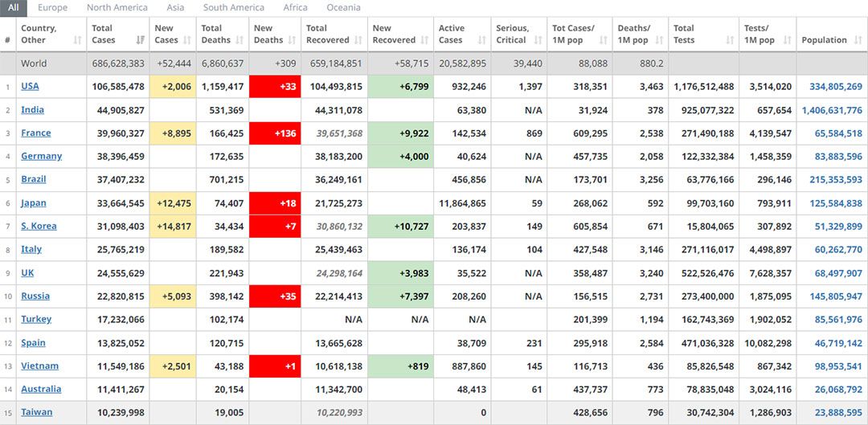
Task: Sort by Country, Other column icon
Action: point(78,40)
